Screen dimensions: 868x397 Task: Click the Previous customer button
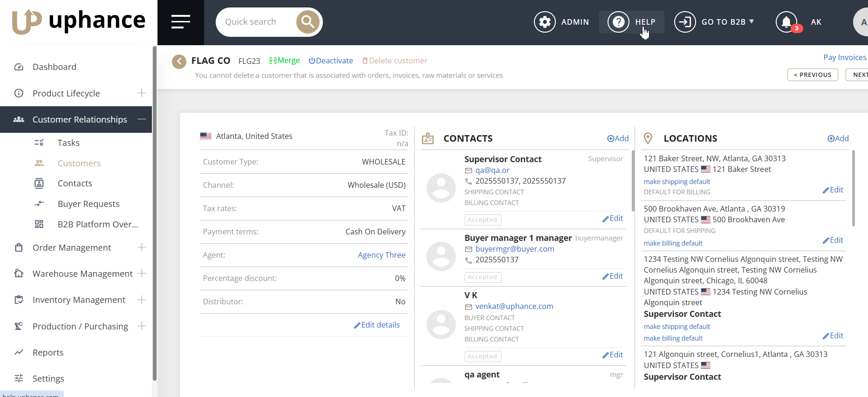[812, 75]
